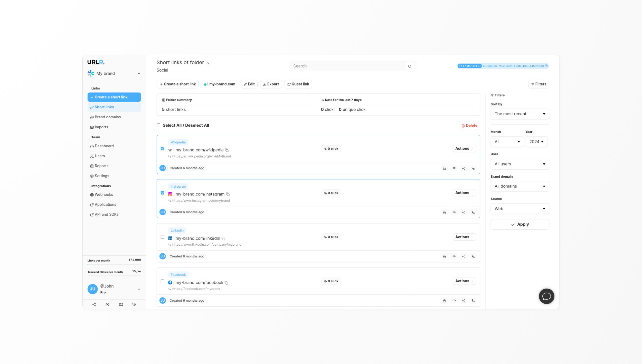Click the lock icon in Instagram row
The width and height of the screenshot is (642, 364).
point(444,213)
